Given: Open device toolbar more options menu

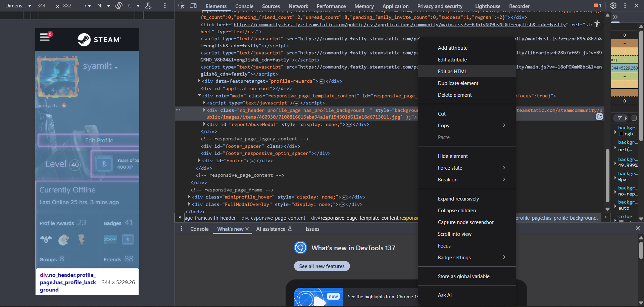Looking at the screenshot, I should tap(165, 6).
